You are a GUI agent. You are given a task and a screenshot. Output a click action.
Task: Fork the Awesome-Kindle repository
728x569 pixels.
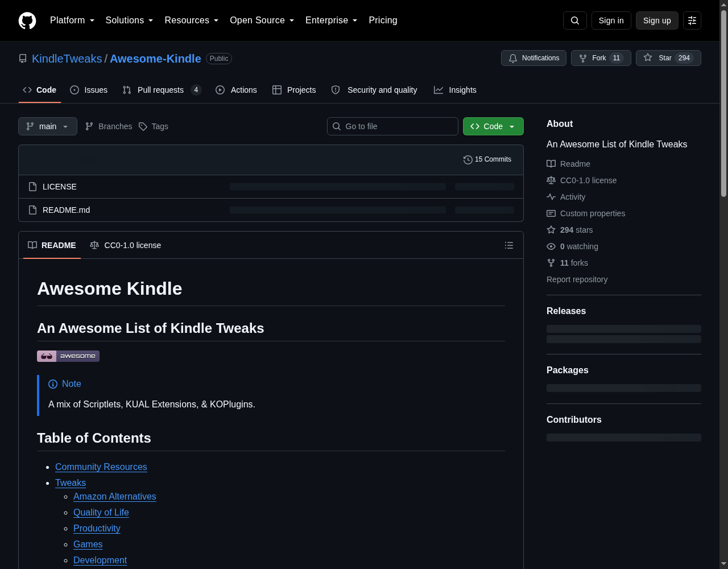pyautogui.click(x=601, y=58)
